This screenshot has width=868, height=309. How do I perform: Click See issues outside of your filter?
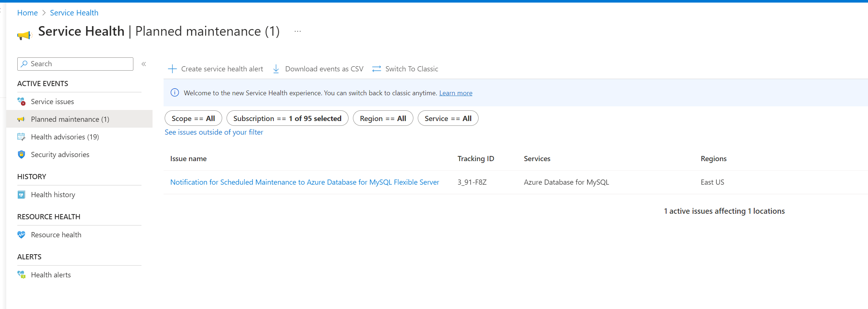pos(214,132)
